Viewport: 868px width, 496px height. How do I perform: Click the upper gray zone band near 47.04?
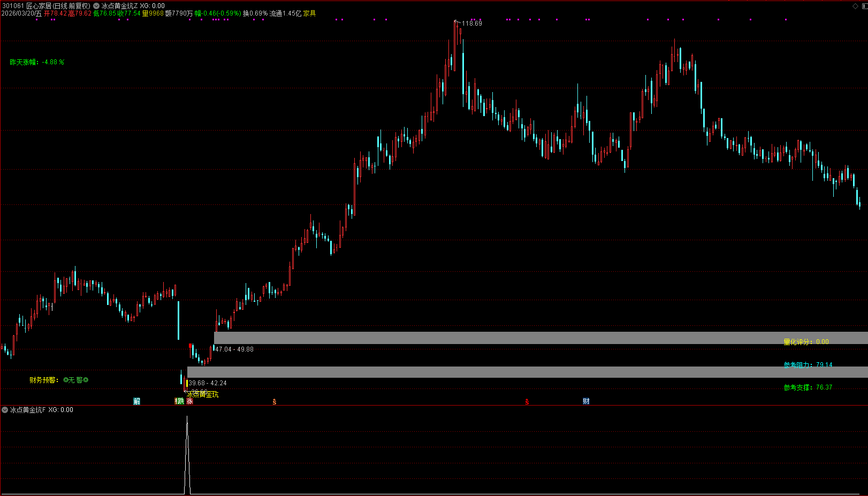pos(540,338)
